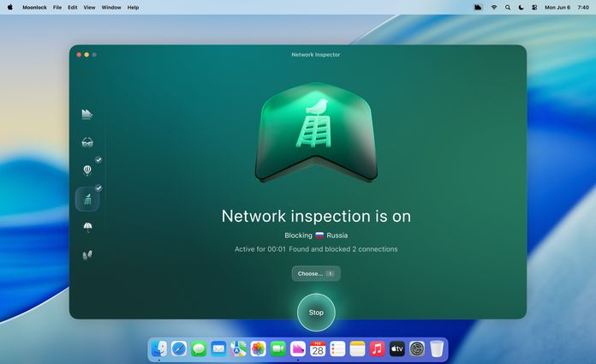The height and width of the screenshot is (364, 596).
Task: Open the Help menu
Action: click(x=133, y=7)
